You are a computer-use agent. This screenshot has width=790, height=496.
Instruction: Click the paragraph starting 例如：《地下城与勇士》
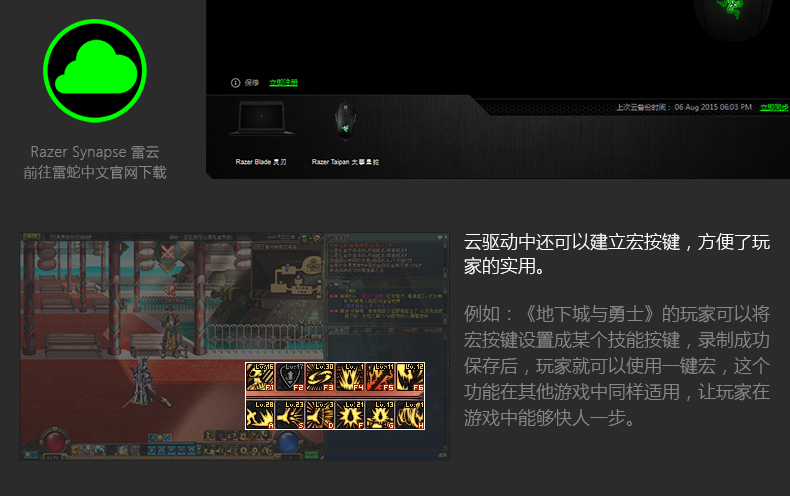[x=617, y=366]
